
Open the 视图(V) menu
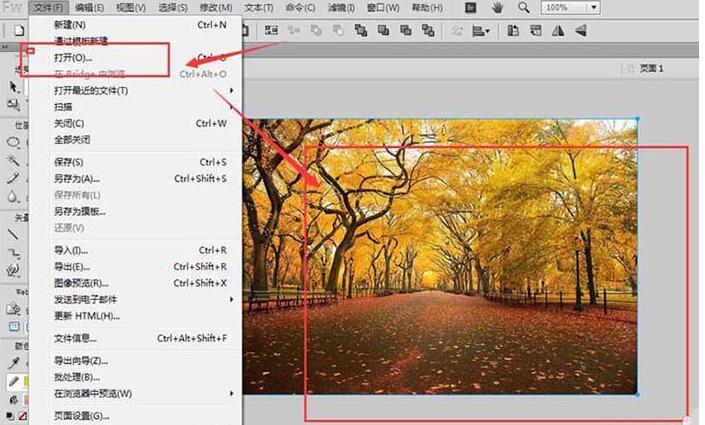coord(131,8)
